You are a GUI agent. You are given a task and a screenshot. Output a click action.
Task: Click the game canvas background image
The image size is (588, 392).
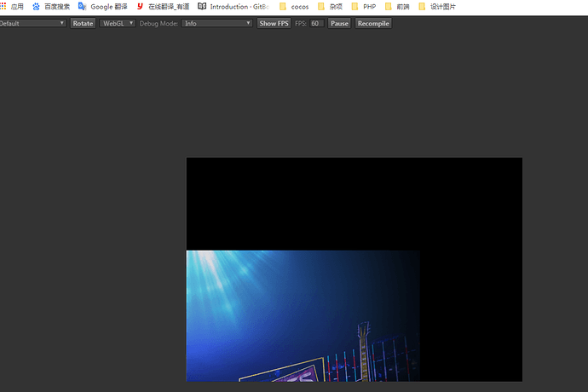coord(303,316)
